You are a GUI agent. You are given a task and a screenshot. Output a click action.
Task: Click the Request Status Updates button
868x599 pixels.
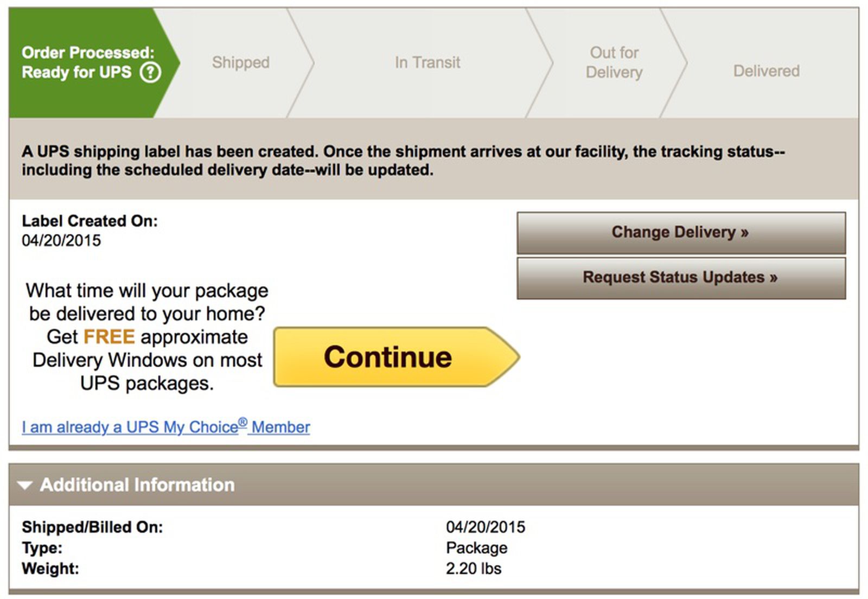pyautogui.click(x=680, y=277)
